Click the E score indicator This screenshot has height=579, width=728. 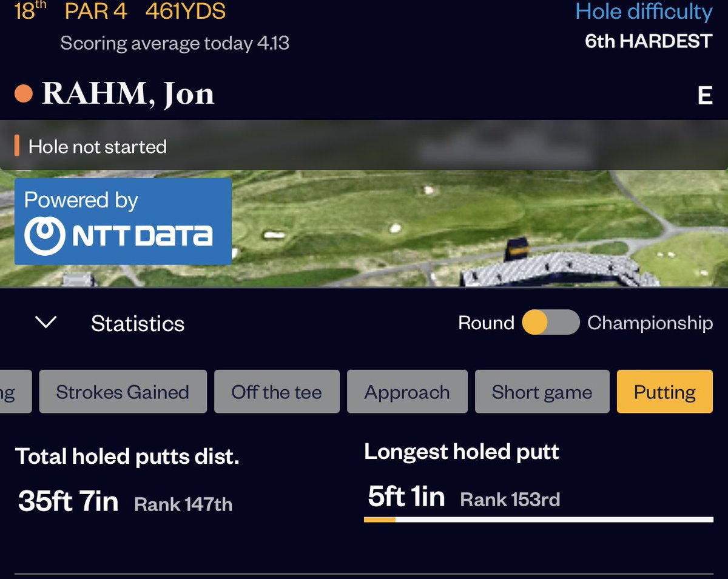705,96
